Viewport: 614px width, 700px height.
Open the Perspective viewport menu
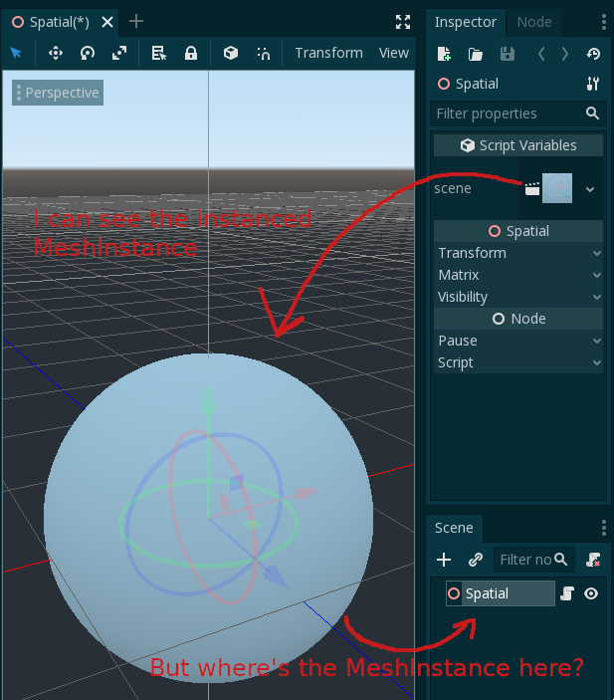[58, 93]
